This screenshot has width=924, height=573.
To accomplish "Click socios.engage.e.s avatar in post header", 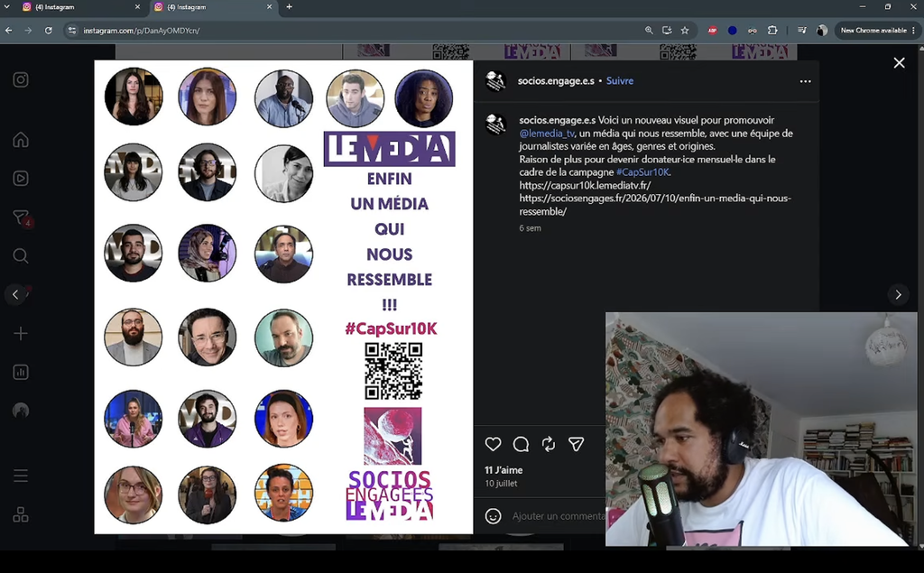I will 495,81.
